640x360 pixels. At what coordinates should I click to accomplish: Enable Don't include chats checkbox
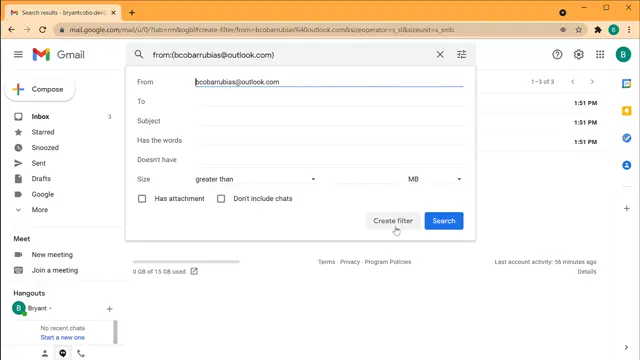point(221,199)
